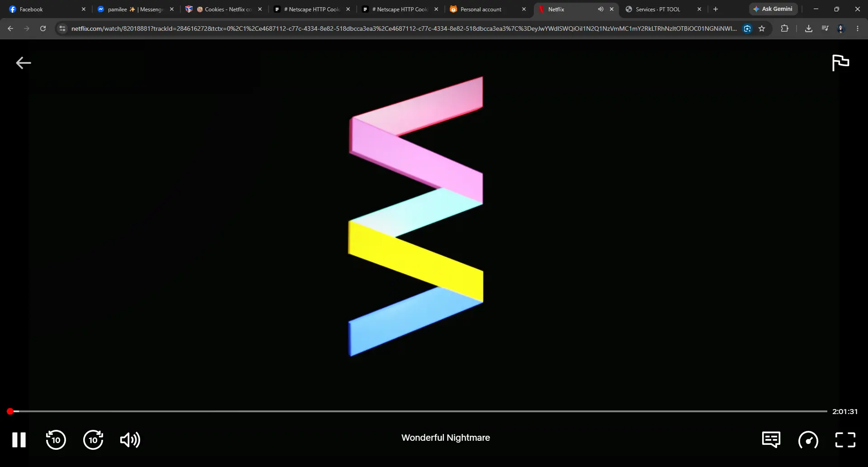Rewind the video 10 seconds
Image resolution: width=868 pixels, height=467 pixels.
tap(56, 440)
